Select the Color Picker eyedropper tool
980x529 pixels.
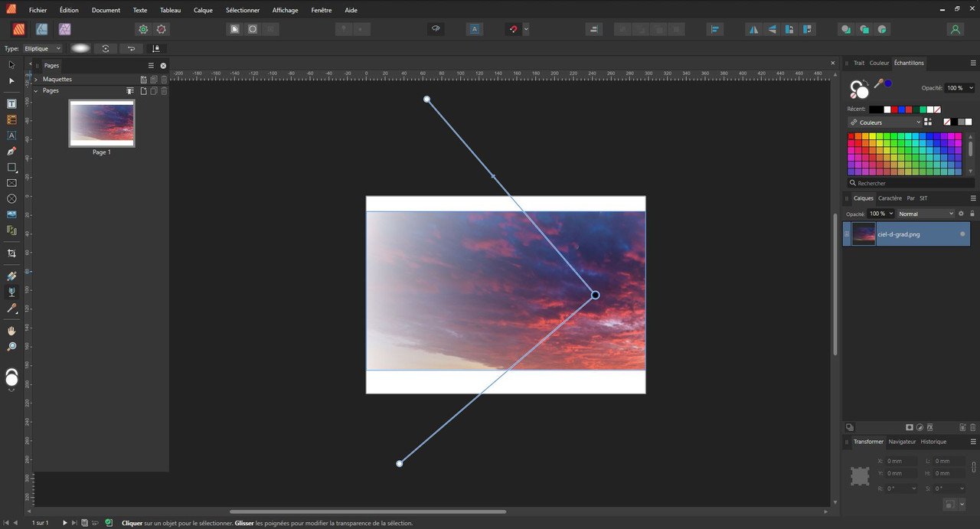11,309
